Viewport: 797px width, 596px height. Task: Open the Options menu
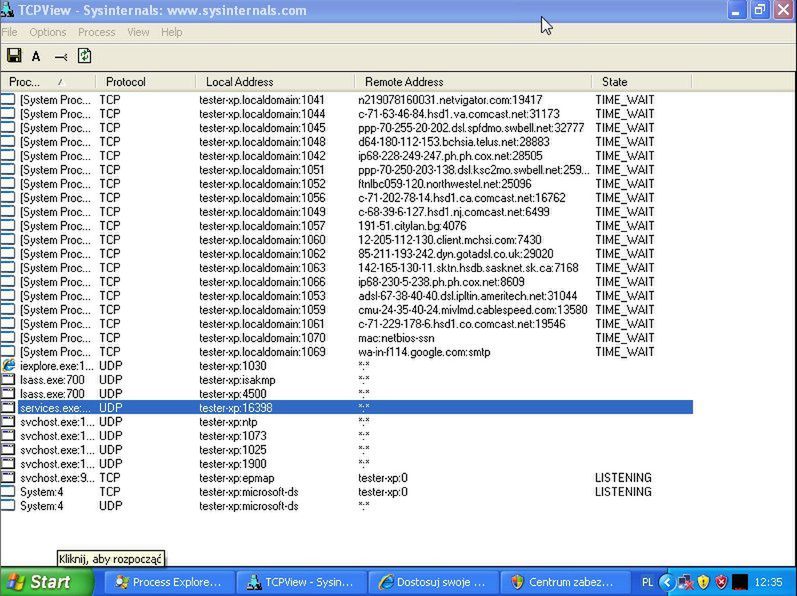pos(48,32)
